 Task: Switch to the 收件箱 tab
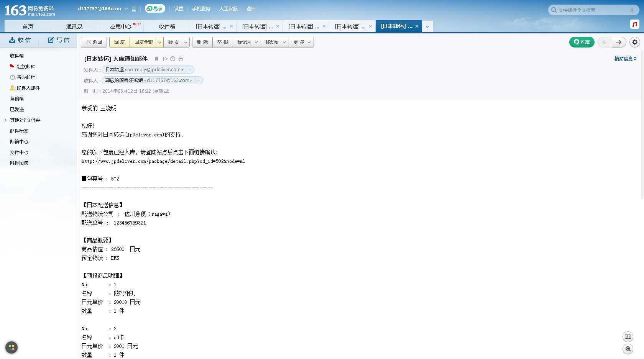[167, 26]
